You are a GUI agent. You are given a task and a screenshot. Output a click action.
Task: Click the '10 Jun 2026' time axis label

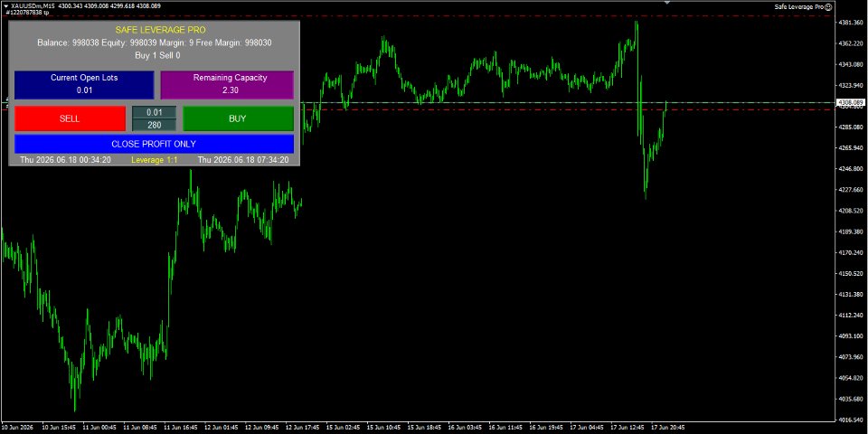pyautogui.click(x=18, y=428)
